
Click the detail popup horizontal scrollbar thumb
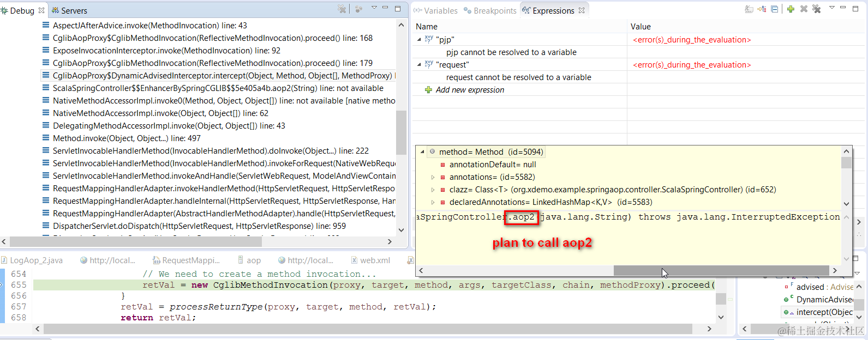(x=721, y=270)
